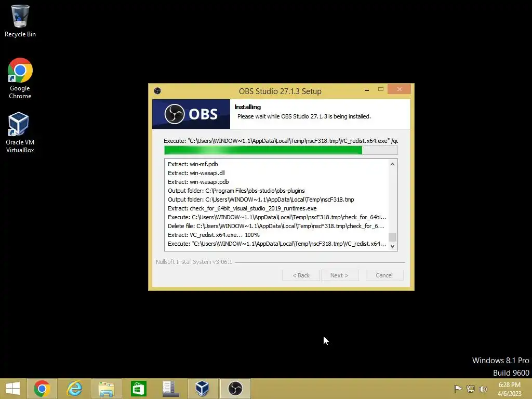The height and width of the screenshot is (399, 532).
Task: Select the obs-plugins output folder log line
Action: pyautogui.click(x=236, y=191)
